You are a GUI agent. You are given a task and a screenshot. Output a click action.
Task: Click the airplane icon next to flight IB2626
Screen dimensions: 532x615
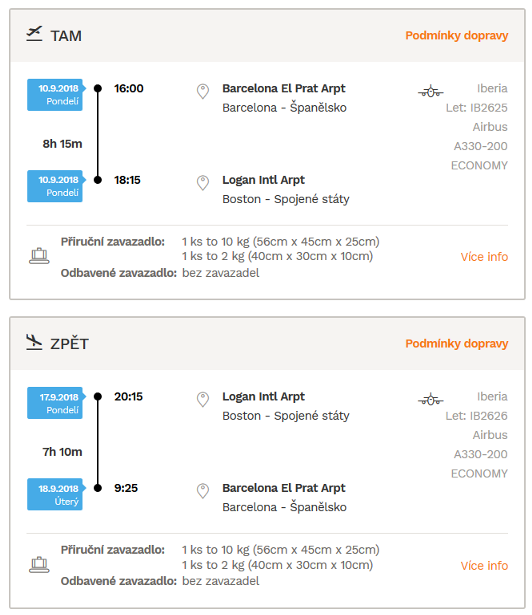pos(430,400)
